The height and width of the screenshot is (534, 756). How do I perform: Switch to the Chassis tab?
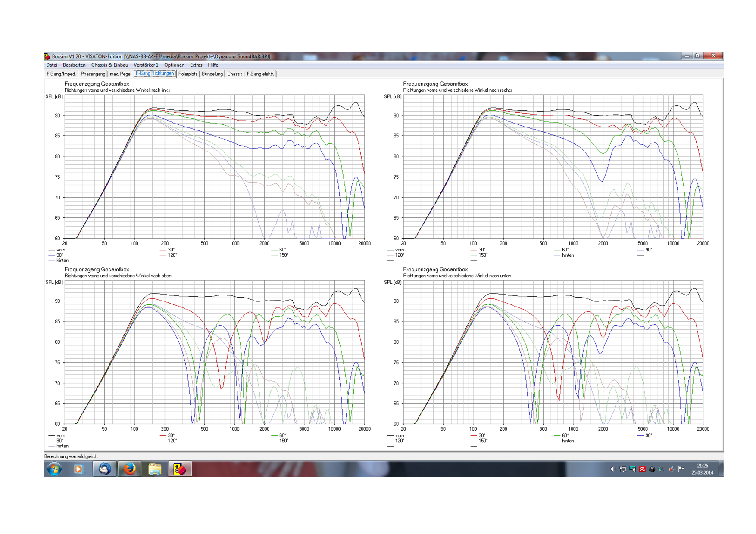point(234,74)
